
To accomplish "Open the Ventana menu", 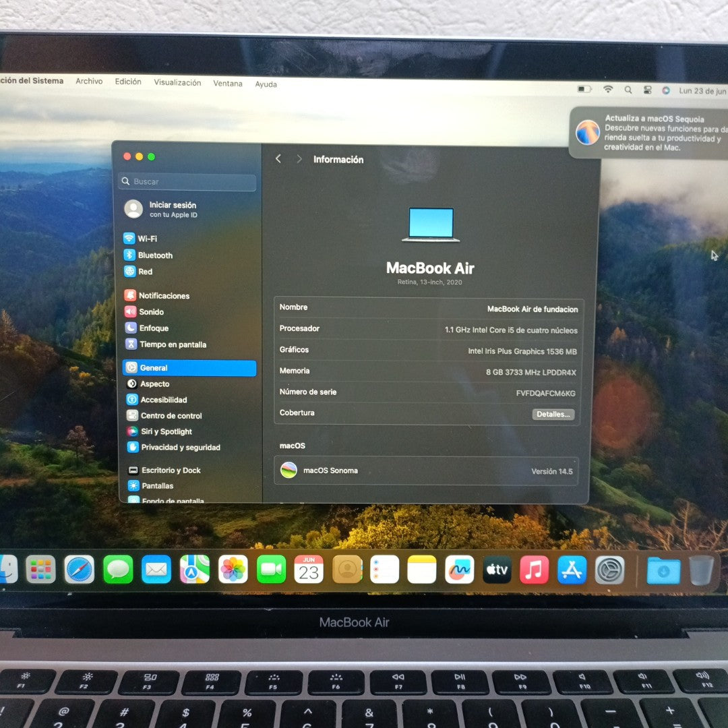I will click(x=228, y=84).
